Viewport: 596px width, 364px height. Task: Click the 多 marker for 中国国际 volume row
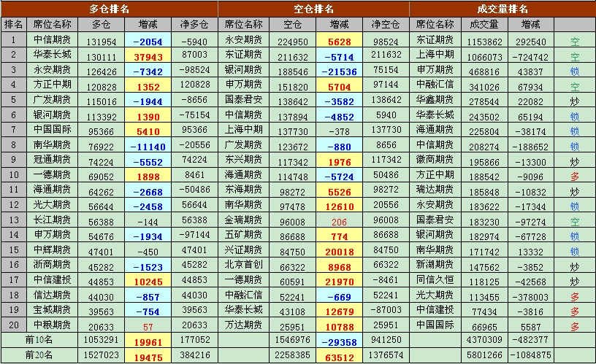575,327
